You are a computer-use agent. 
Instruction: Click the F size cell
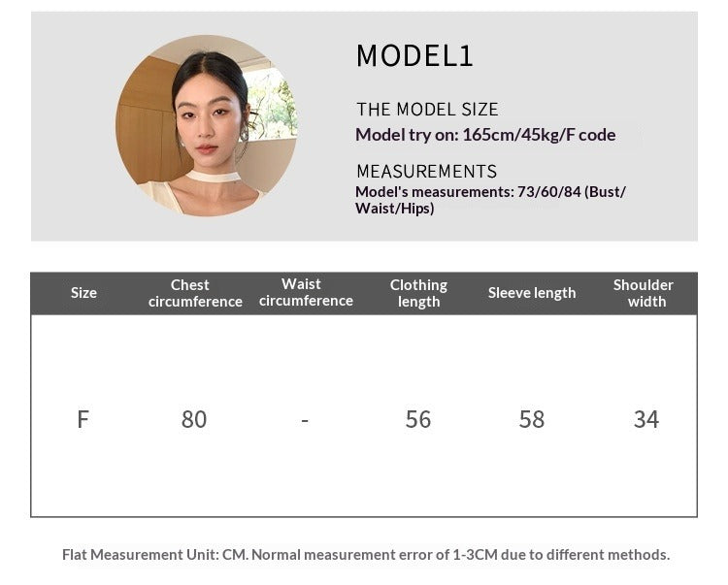83,419
